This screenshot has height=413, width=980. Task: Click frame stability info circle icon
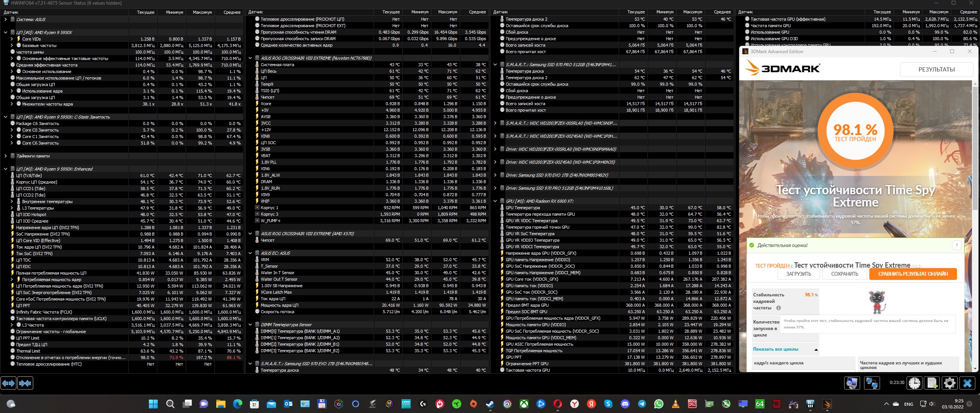778,308
